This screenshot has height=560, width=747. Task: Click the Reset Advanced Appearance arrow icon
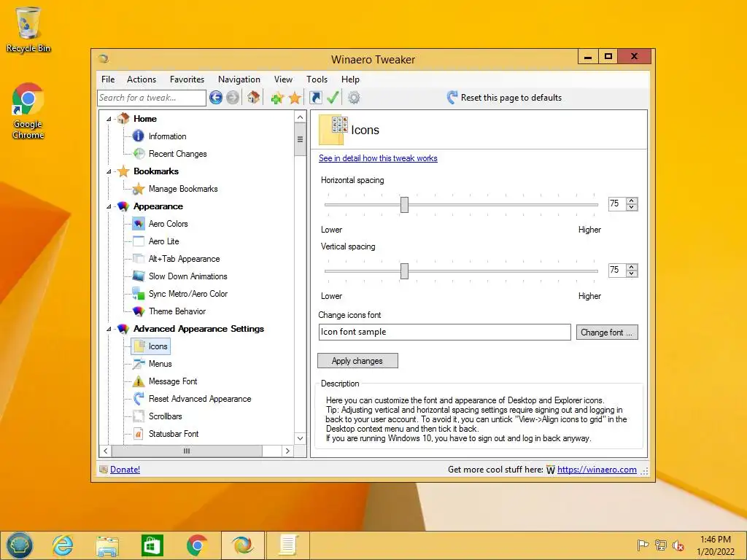coord(139,399)
